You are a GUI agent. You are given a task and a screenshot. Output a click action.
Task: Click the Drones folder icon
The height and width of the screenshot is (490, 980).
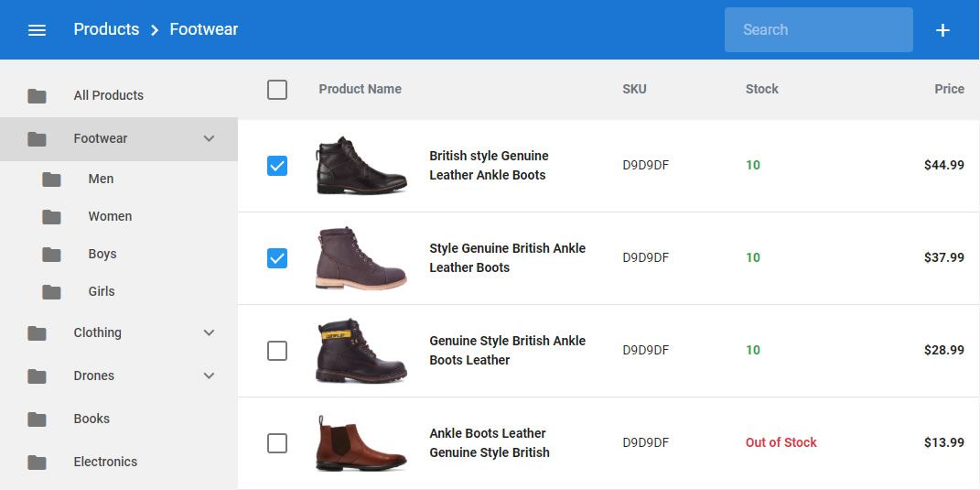click(37, 376)
